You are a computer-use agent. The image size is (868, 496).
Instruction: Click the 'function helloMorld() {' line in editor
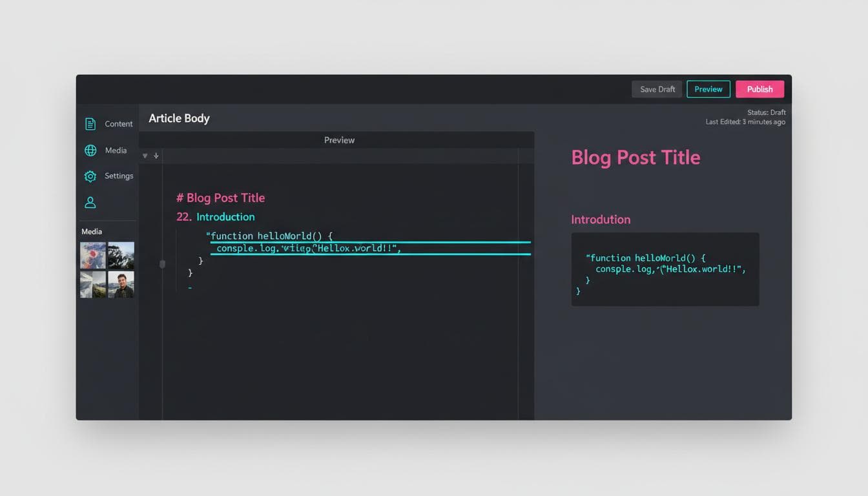[x=269, y=236]
